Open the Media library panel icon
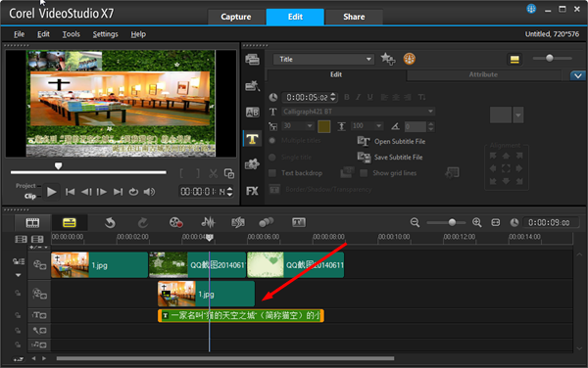The height and width of the screenshot is (368, 588). [252, 59]
